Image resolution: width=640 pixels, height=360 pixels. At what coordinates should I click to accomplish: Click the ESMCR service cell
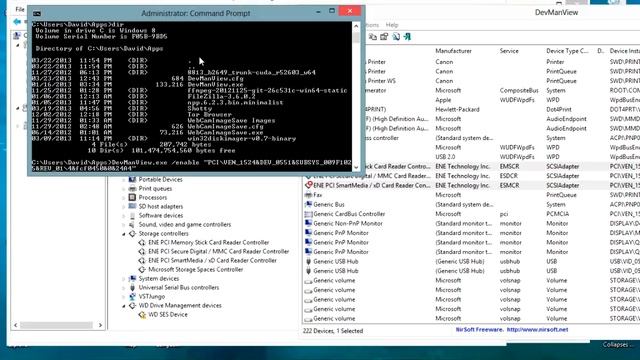509,185
